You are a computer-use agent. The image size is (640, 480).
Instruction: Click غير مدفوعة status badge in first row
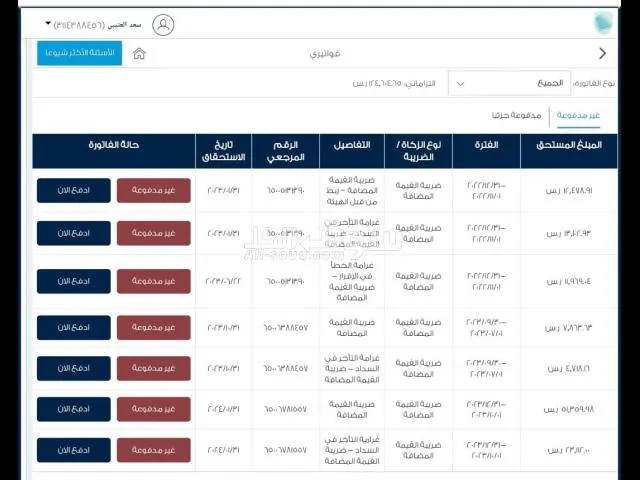154,190
